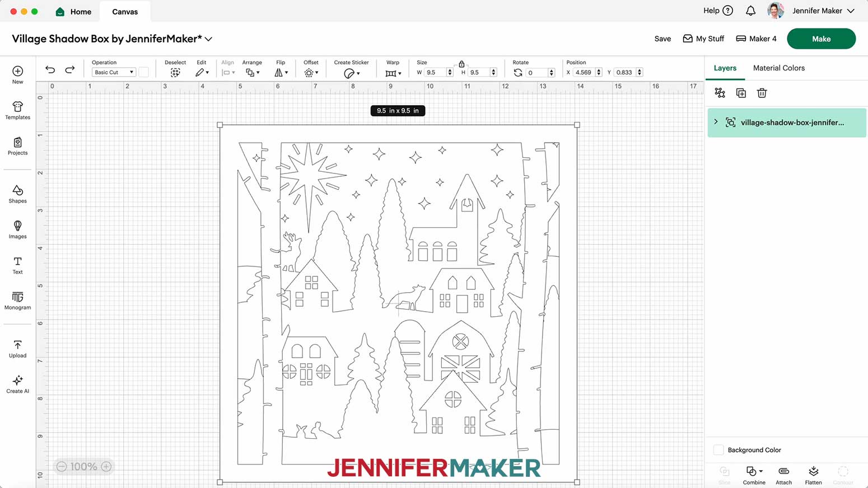Viewport: 868px width, 488px height.
Task: Click the Width stepper arrows
Action: click(x=450, y=72)
